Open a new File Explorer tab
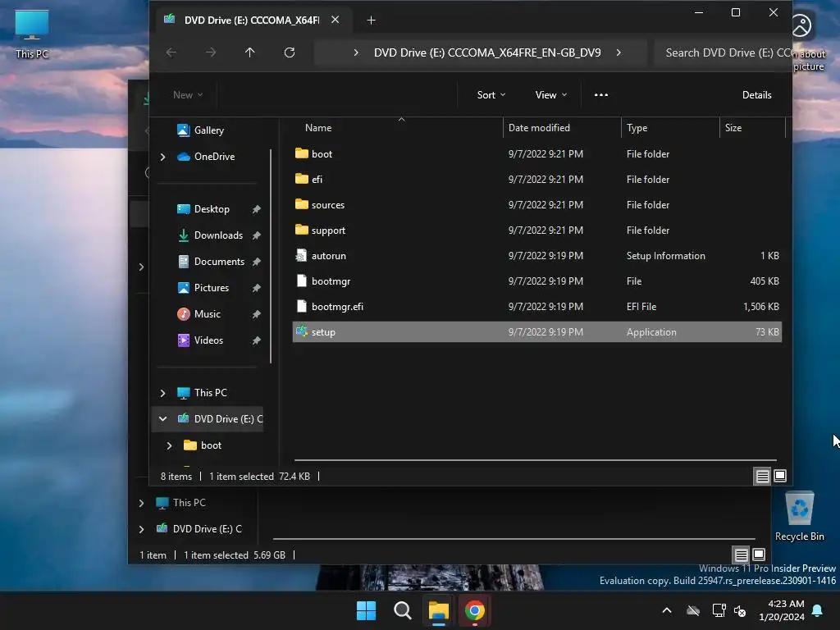840x630 pixels. [x=371, y=21]
